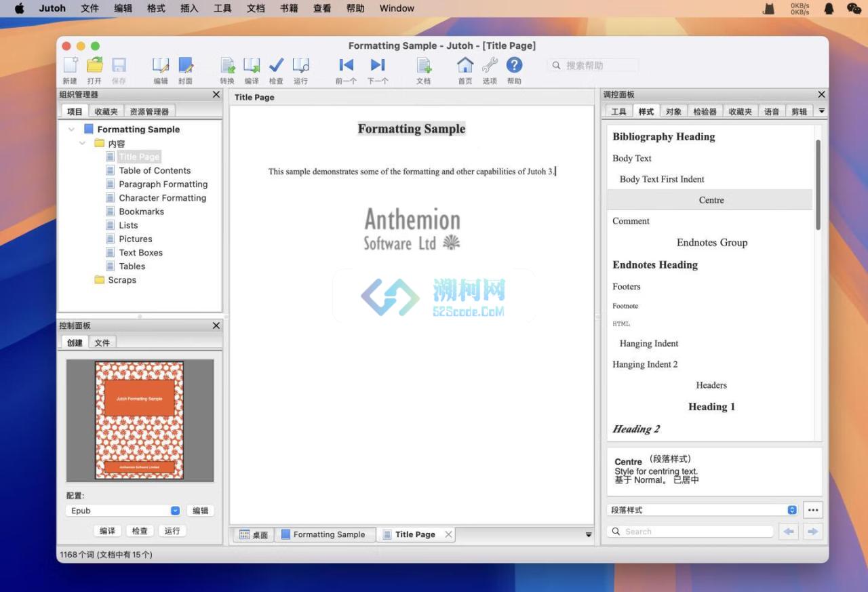Close the 调控面板 panel
Viewport: 868px width, 592px height.
pyautogui.click(x=821, y=95)
